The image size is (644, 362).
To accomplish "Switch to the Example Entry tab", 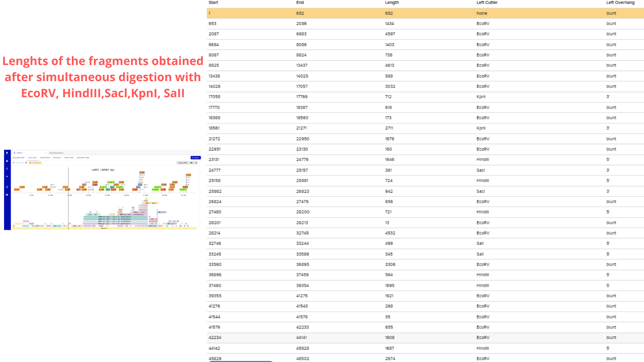I will point(57,153).
